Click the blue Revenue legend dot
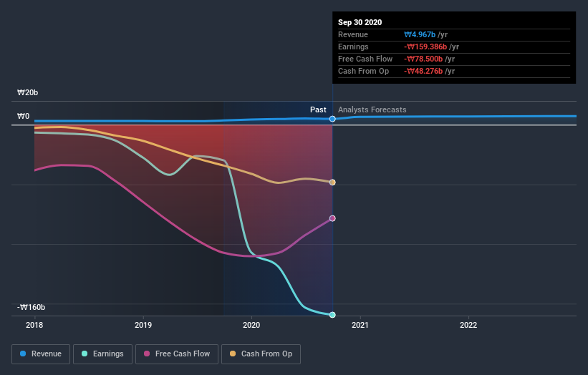 pyautogui.click(x=23, y=354)
